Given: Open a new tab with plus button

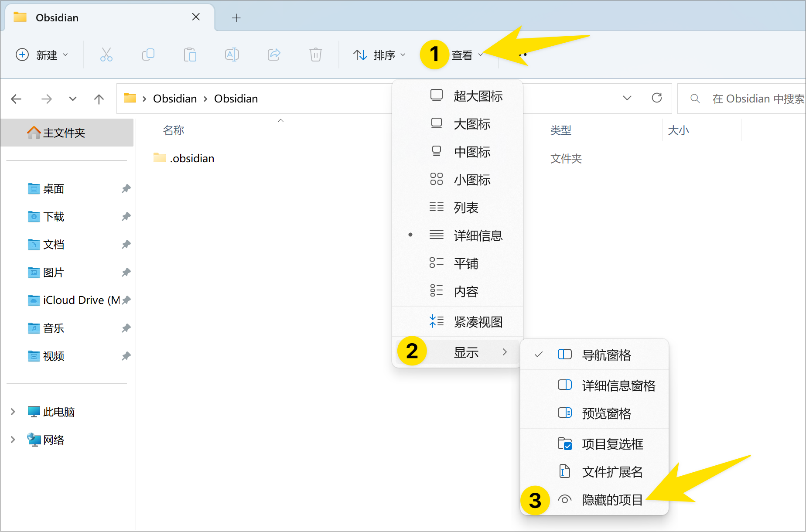Looking at the screenshot, I should tap(236, 18).
